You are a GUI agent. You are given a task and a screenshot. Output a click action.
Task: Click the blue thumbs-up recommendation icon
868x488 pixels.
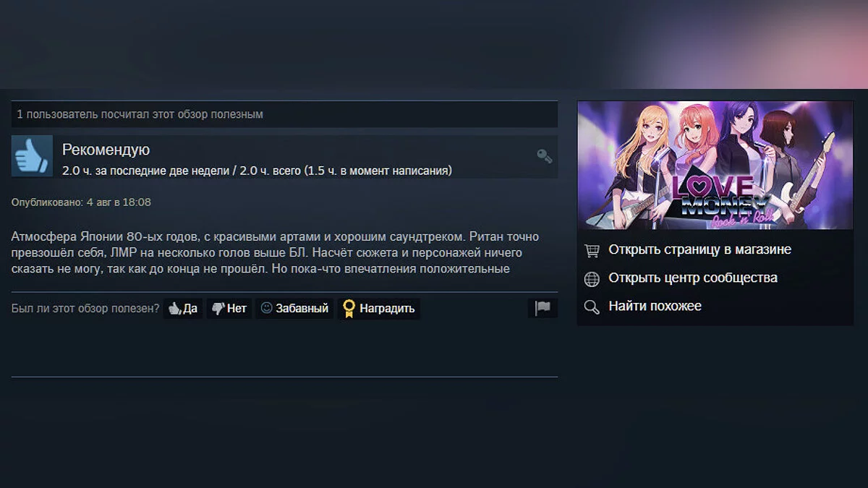pos(32,156)
